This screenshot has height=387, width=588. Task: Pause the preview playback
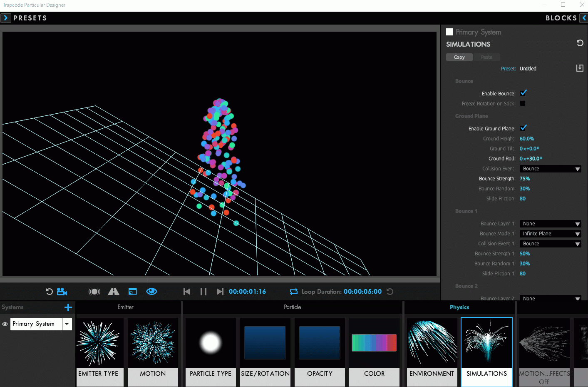point(203,292)
